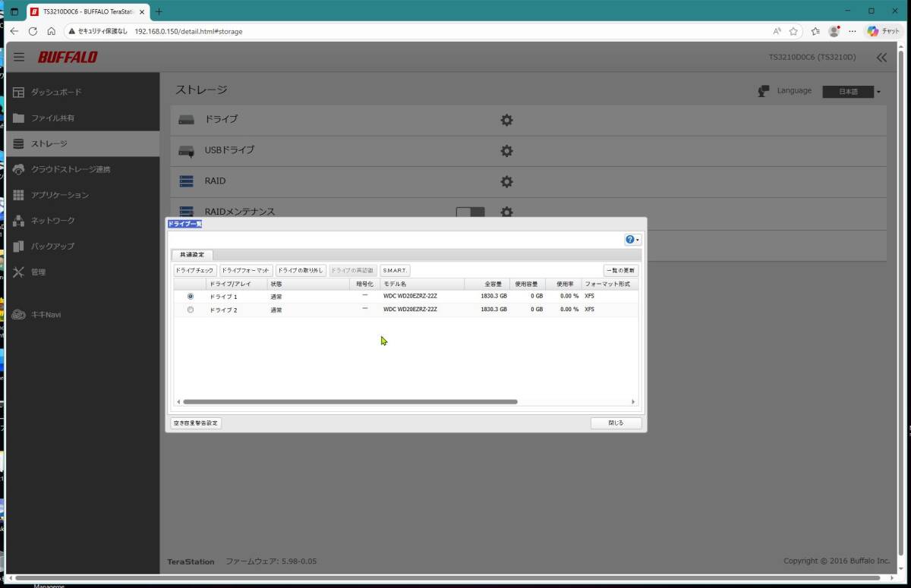This screenshot has width=911, height=588.
Task: Click the hamburger menu icon beside the BUFFALO logo
Action: (19, 58)
